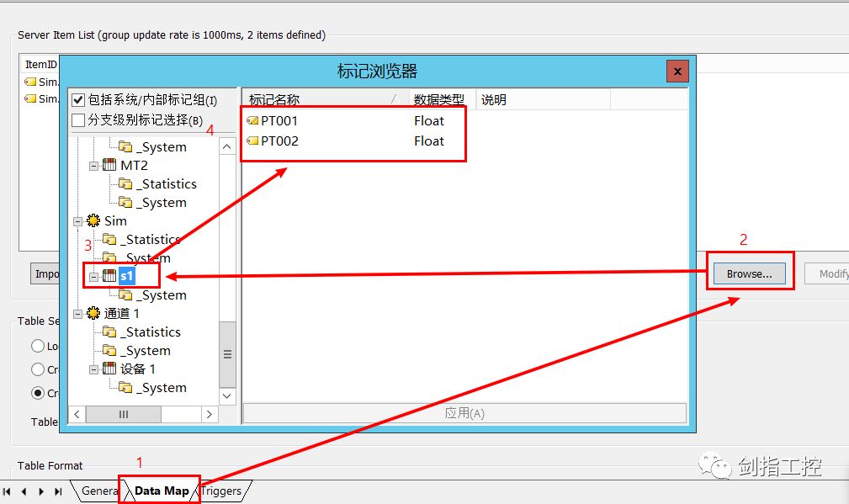Screen dimensions: 849x504
Task: Click the 通道 1 channel gear icon
Action: pyautogui.click(x=93, y=313)
